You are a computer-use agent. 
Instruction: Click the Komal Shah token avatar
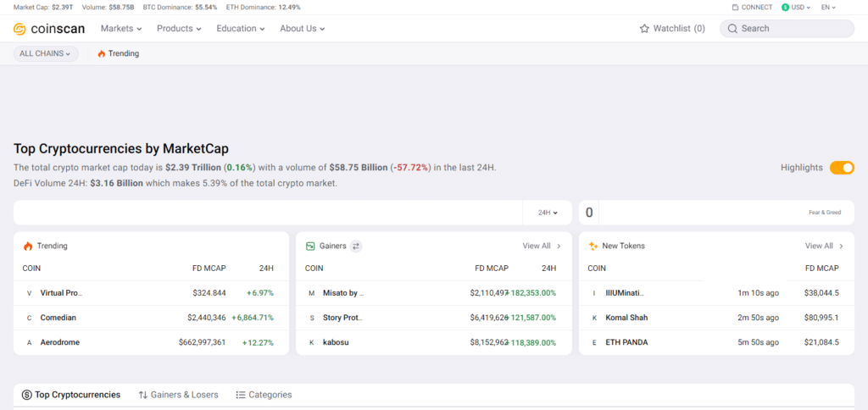(594, 318)
